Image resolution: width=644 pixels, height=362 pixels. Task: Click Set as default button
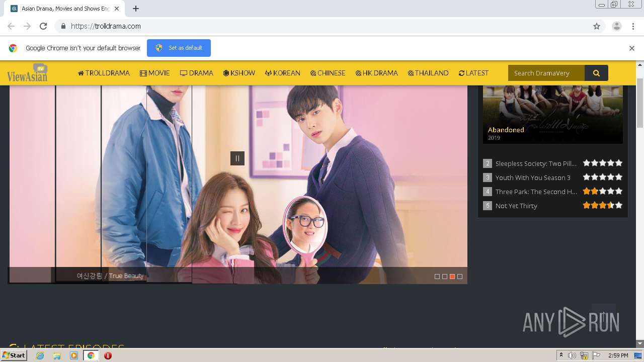[179, 48]
